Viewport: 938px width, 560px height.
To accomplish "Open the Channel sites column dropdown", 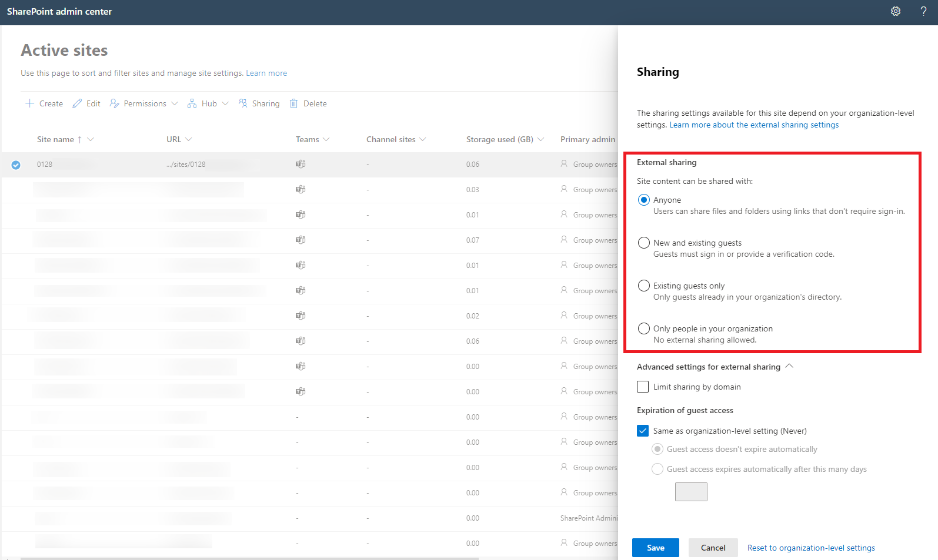I will point(423,139).
